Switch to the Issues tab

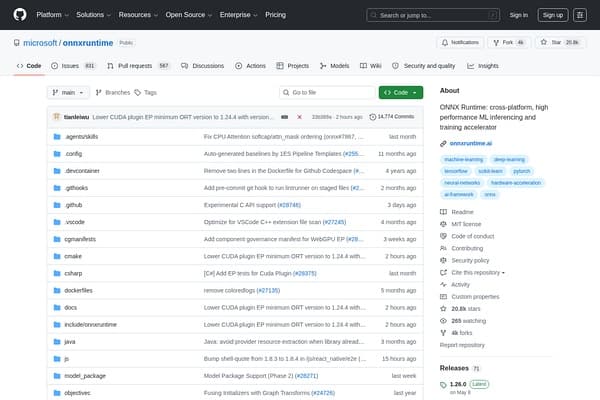(x=73, y=66)
